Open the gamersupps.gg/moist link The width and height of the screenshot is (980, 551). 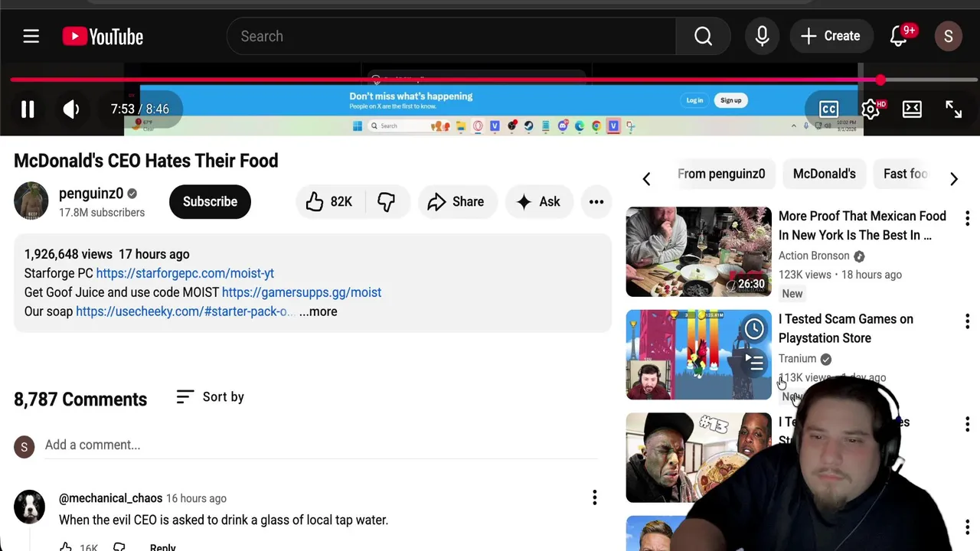coord(301,292)
